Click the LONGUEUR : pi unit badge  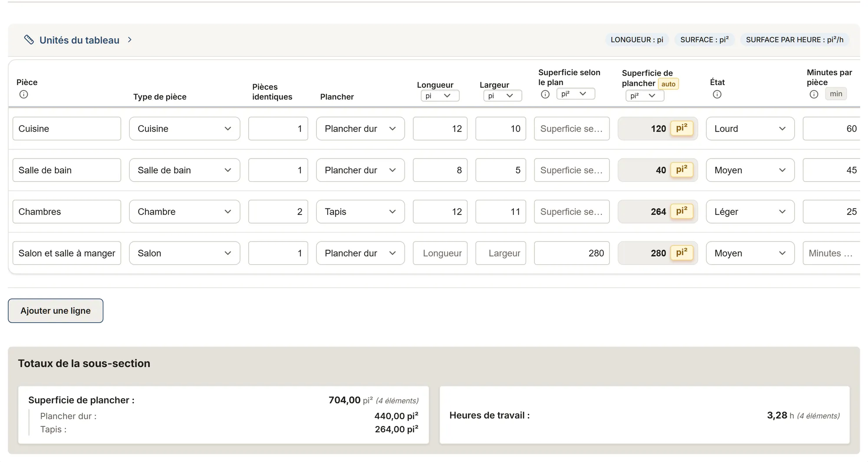[637, 40]
